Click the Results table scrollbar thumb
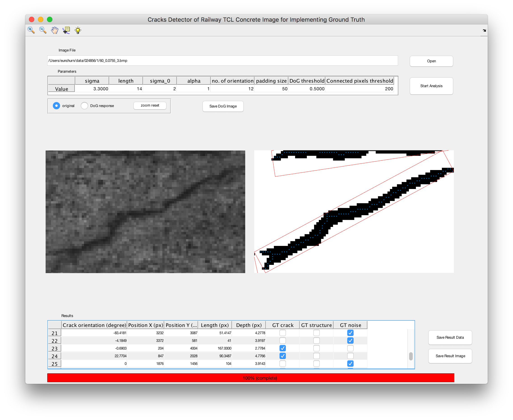This screenshot has width=513, height=420. tap(411, 356)
